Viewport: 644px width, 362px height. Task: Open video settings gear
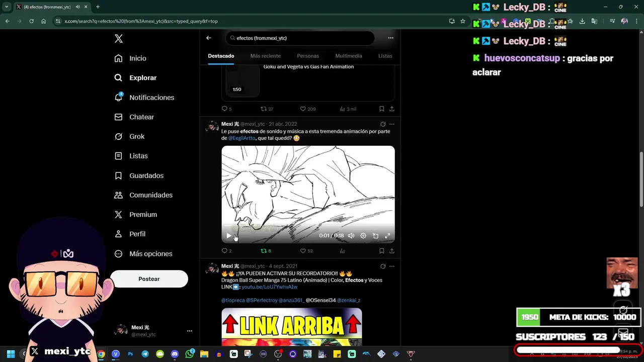tap(363, 236)
